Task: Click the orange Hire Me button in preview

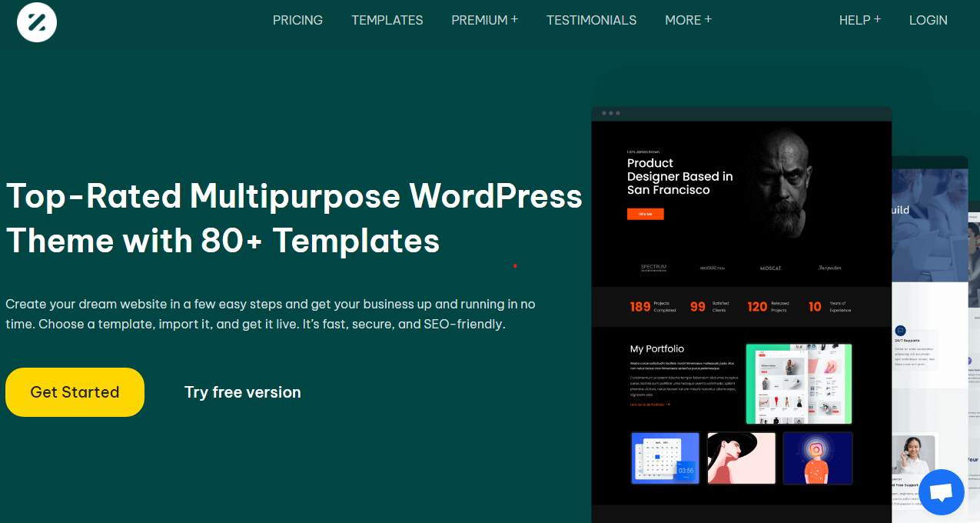Action: [x=645, y=215]
